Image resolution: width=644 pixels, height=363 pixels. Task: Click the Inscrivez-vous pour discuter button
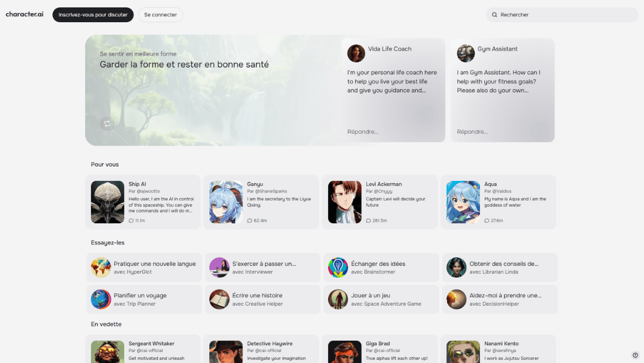[x=92, y=14]
